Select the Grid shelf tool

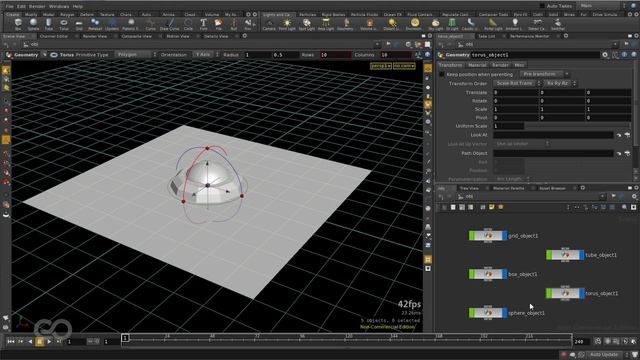[x=79, y=24]
